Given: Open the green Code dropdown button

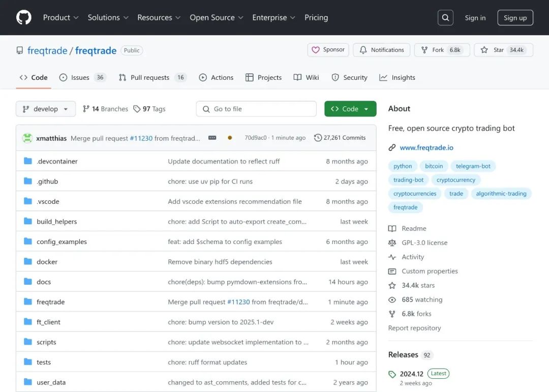Looking at the screenshot, I should (350, 109).
